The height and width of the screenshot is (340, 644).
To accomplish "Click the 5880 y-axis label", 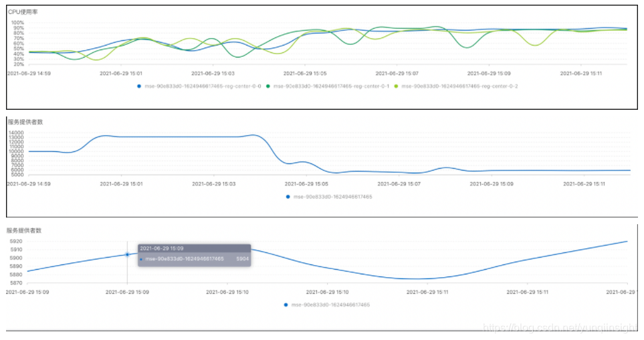I will click(x=16, y=275).
